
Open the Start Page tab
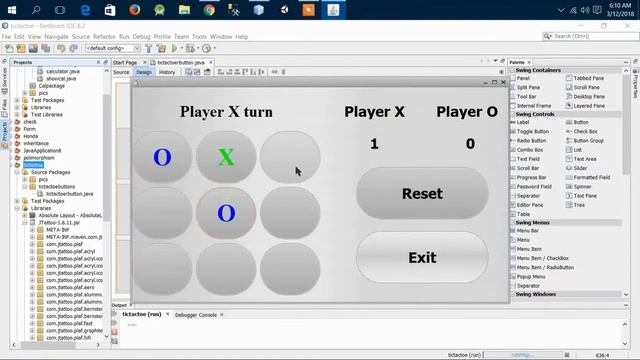tap(125, 62)
